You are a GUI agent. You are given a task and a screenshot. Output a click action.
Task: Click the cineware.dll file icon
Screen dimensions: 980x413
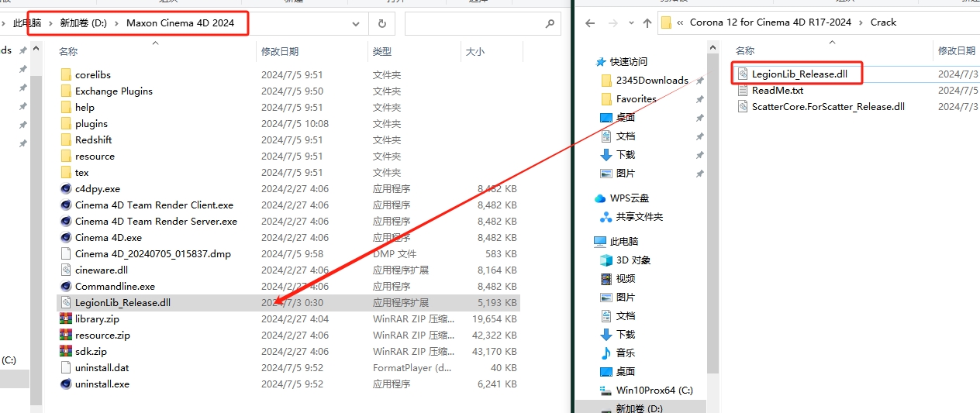click(66, 270)
